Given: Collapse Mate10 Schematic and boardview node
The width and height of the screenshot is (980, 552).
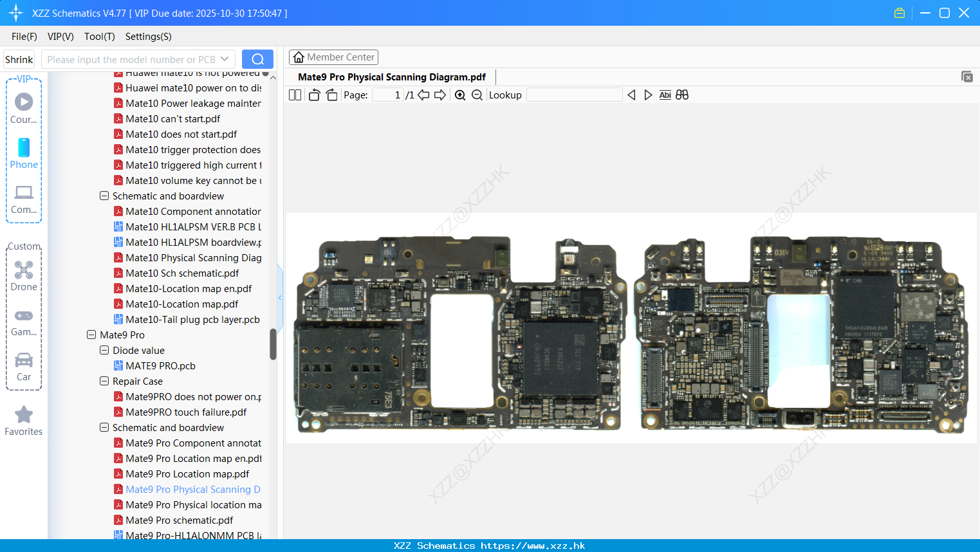Looking at the screenshot, I should coord(104,196).
